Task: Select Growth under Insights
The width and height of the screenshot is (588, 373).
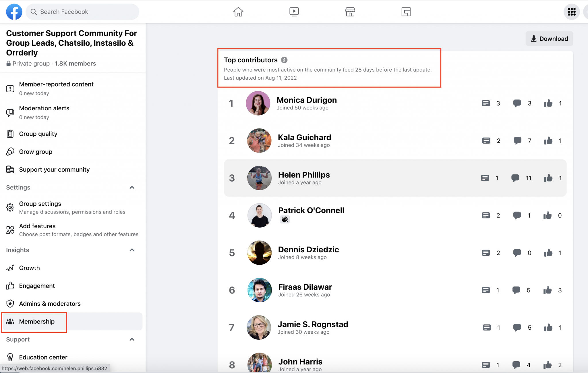Action: [30, 268]
